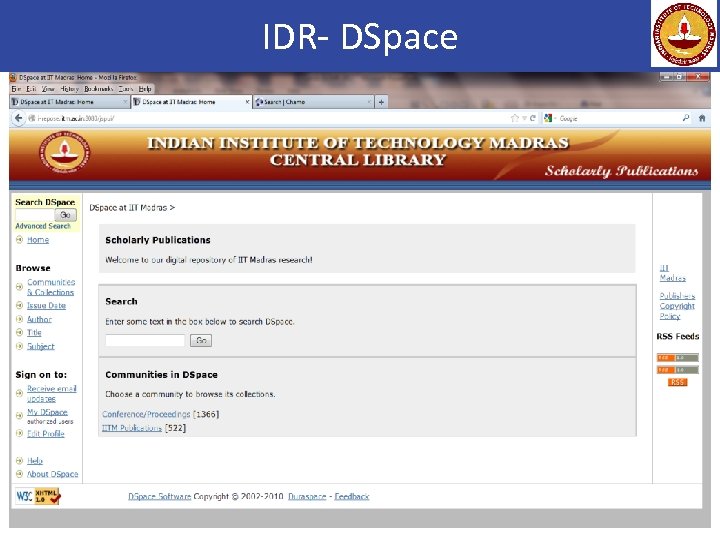Browse by Issue Date
The image size is (720, 540).
point(46,305)
